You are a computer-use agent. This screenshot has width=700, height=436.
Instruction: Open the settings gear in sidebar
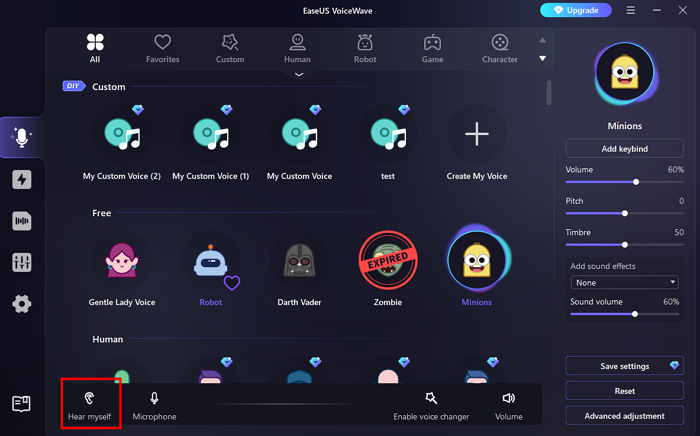pyautogui.click(x=21, y=304)
